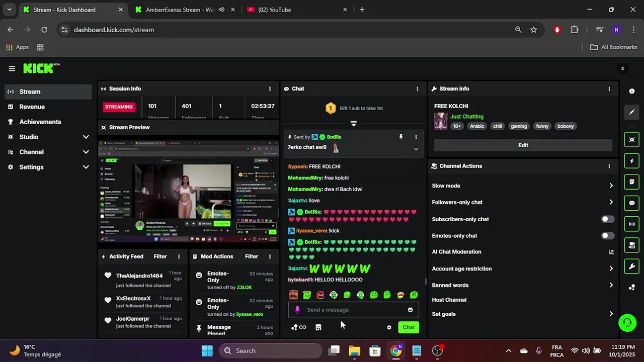Viewport: 644px width, 362px height.
Task: Click the info icon in right rail
Action: (x=632, y=91)
